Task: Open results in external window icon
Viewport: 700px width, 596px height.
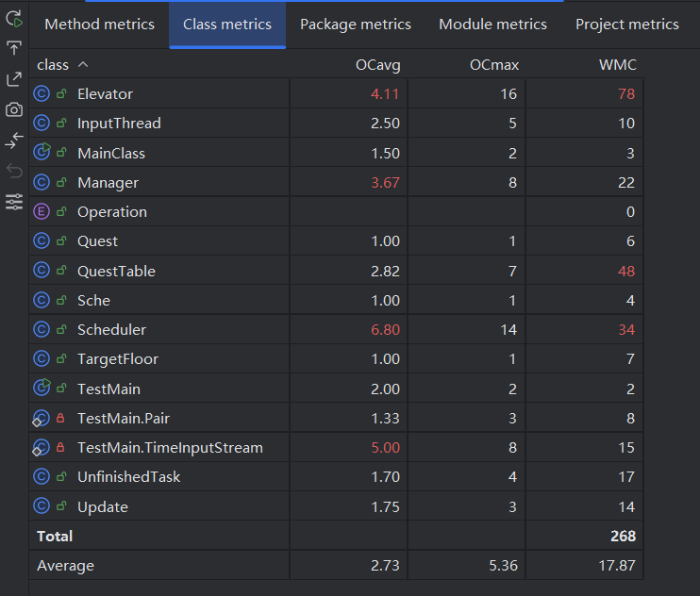Action: [14, 79]
